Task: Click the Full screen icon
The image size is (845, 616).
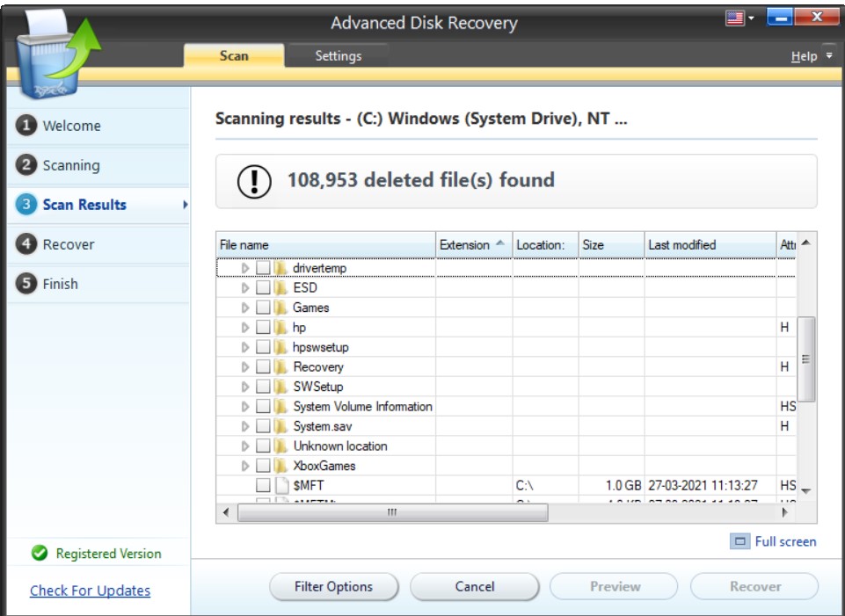Action: (739, 542)
